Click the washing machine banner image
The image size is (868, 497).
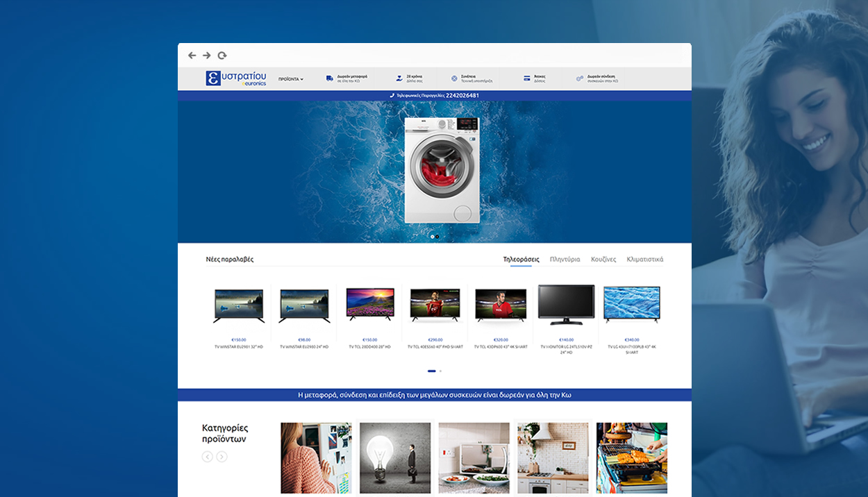click(x=442, y=170)
